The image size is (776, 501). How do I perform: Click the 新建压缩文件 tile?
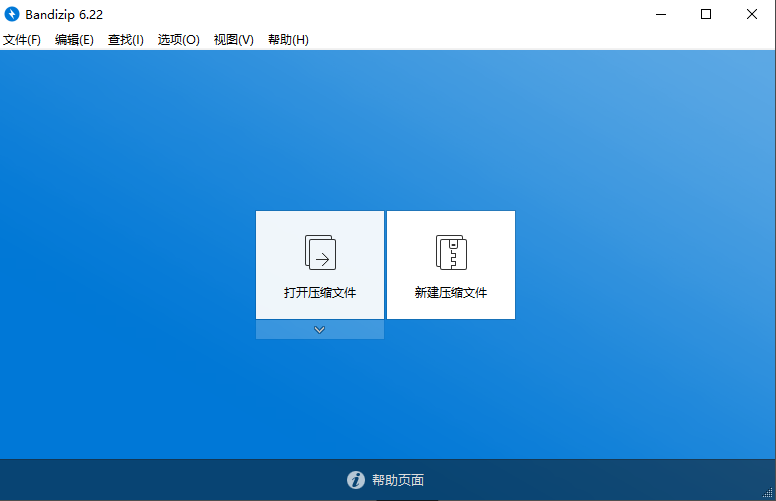[451, 265]
